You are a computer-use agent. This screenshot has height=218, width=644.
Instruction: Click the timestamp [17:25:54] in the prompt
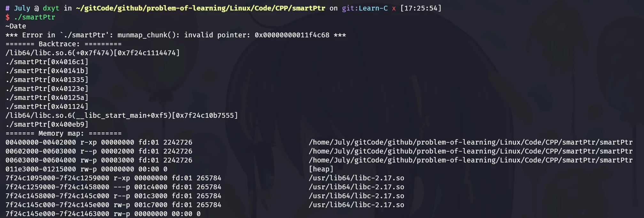(x=421, y=8)
